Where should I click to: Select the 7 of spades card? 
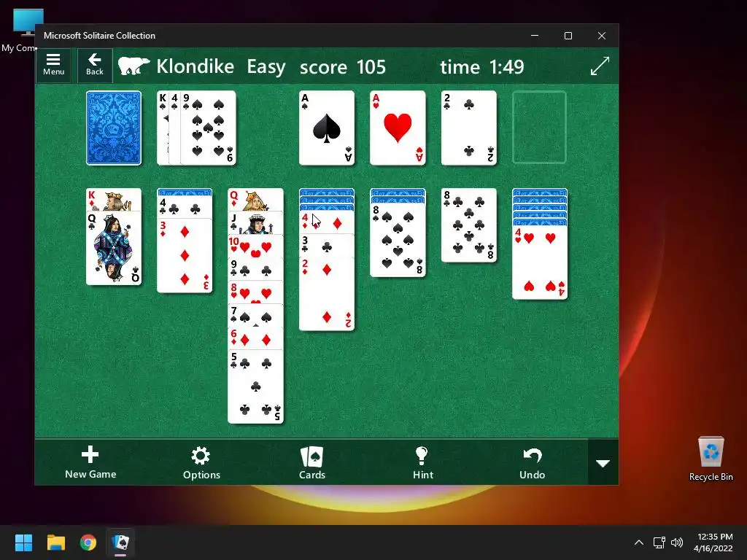point(256,315)
